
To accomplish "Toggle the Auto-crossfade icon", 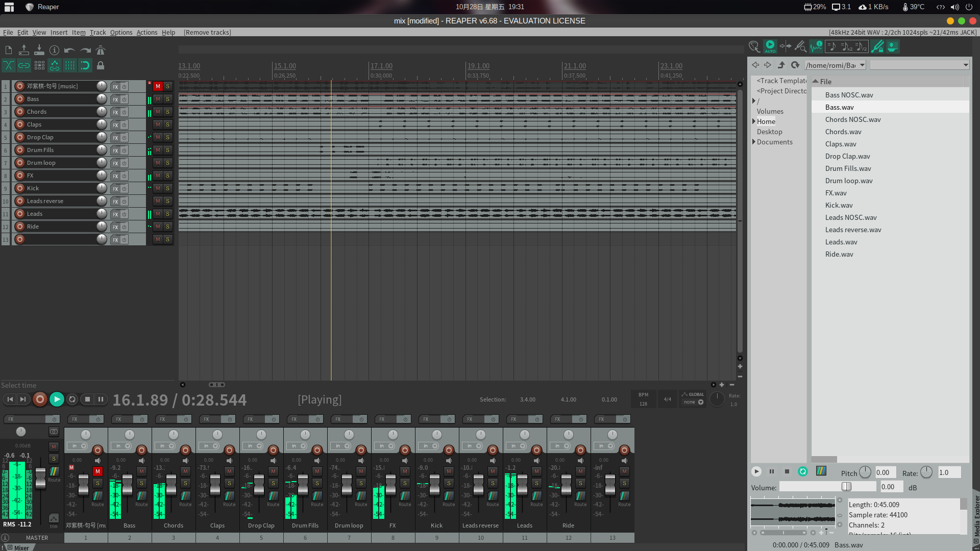I will point(9,65).
